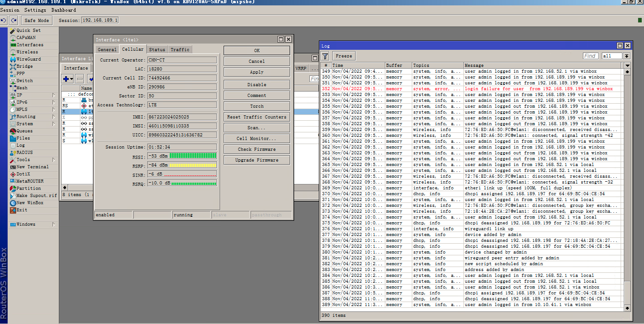The image size is (644, 324).
Task: Open the Log column chooser dropdown arrow
Action: [x=627, y=66]
